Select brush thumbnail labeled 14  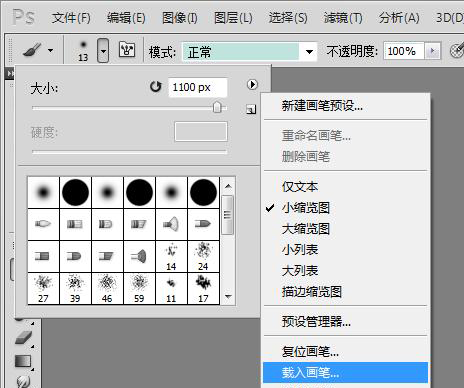(171, 257)
